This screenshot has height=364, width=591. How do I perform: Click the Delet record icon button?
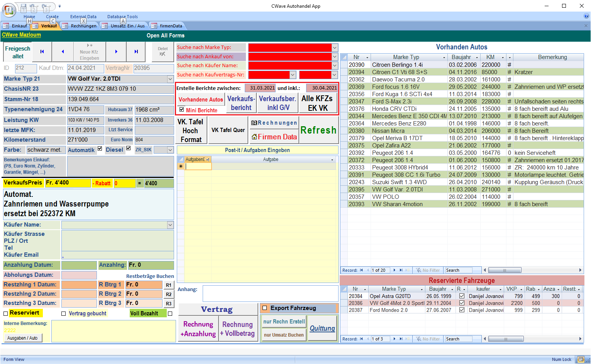click(x=163, y=52)
